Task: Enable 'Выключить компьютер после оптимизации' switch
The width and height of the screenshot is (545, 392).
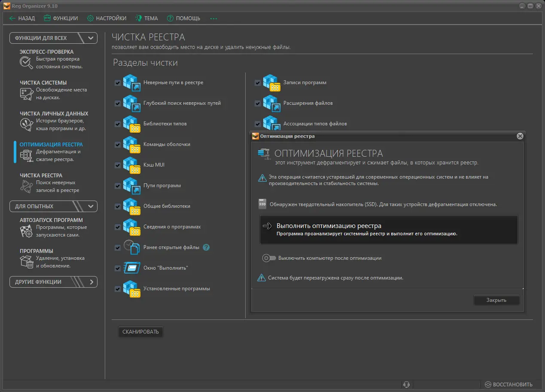Action: [269, 258]
